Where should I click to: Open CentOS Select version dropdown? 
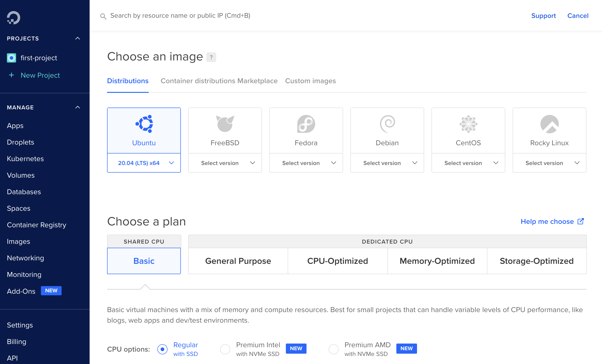pos(468,163)
